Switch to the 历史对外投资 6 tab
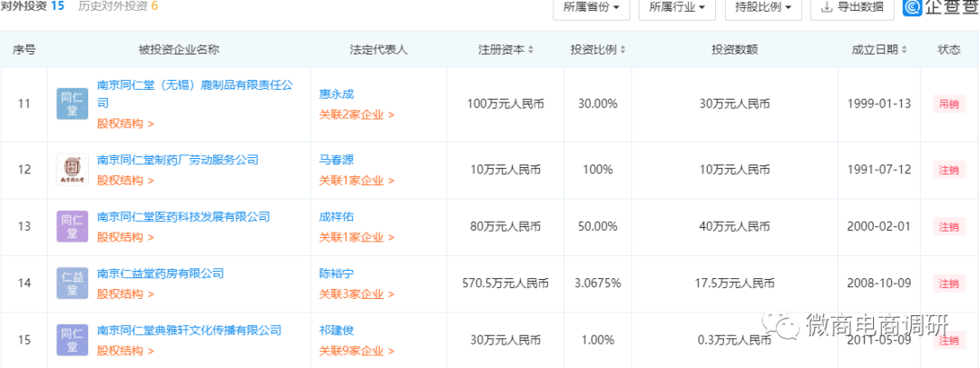The height and width of the screenshot is (368, 980). click(x=118, y=7)
